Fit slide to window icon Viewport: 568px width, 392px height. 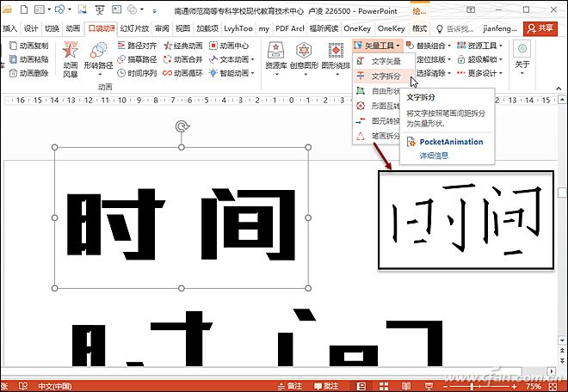(553, 387)
